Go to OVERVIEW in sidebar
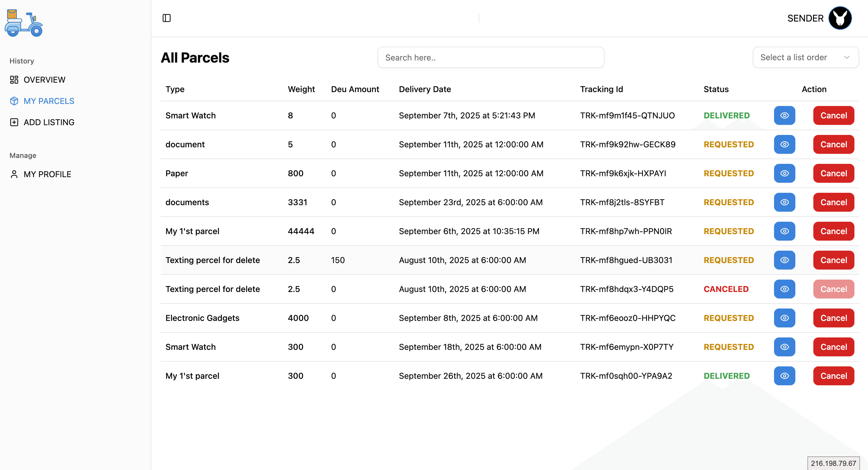Image resolution: width=868 pixels, height=470 pixels. pyautogui.click(x=44, y=80)
